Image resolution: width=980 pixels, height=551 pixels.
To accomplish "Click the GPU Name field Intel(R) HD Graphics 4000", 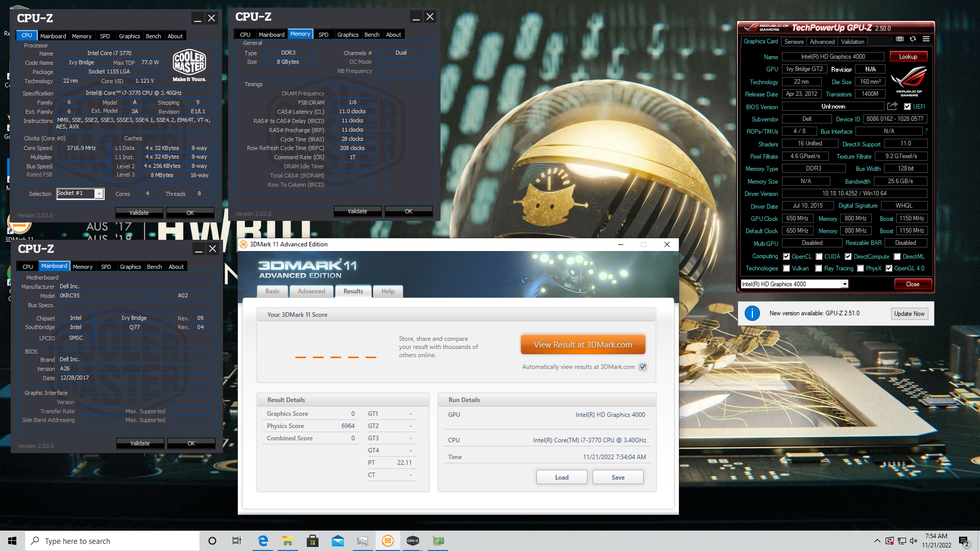I will (x=833, y=57).
